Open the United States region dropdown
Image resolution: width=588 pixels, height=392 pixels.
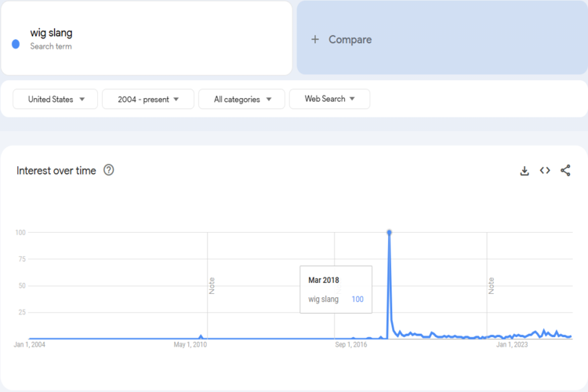[x=55, y=99]
